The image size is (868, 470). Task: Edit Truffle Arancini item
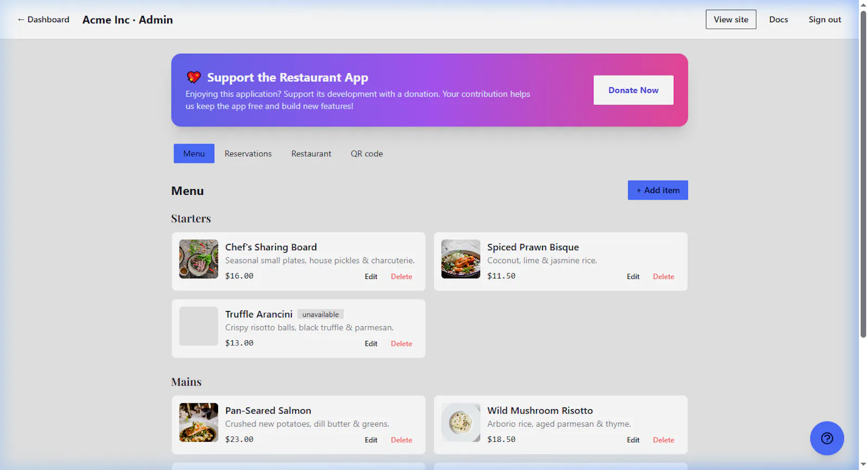(371, 344)
